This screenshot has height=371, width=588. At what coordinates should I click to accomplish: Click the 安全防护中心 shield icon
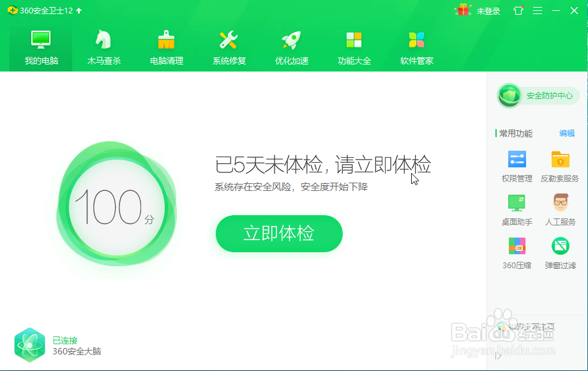point(510,95)
